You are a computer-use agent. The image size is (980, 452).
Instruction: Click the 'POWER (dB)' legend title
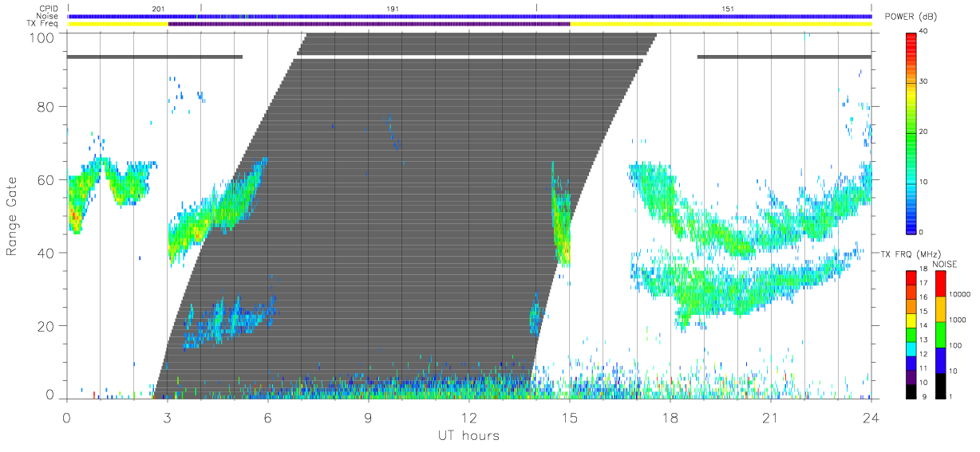(x=911, y=17)
